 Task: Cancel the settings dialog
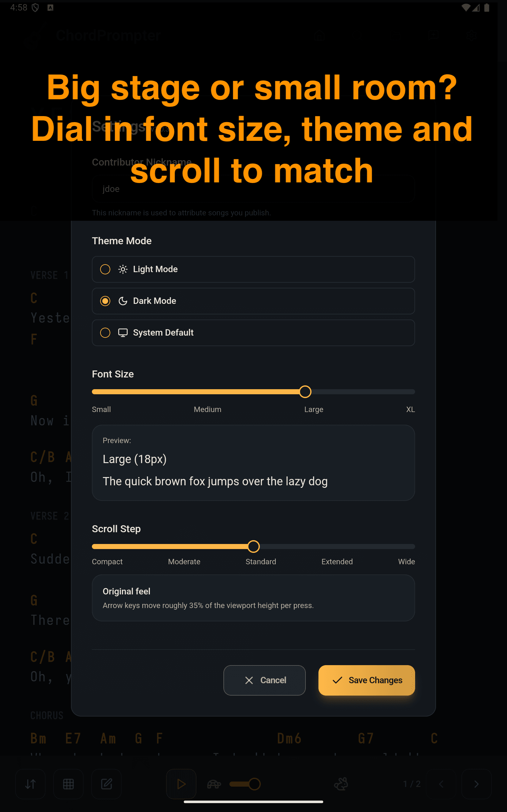tap(264, 680)
